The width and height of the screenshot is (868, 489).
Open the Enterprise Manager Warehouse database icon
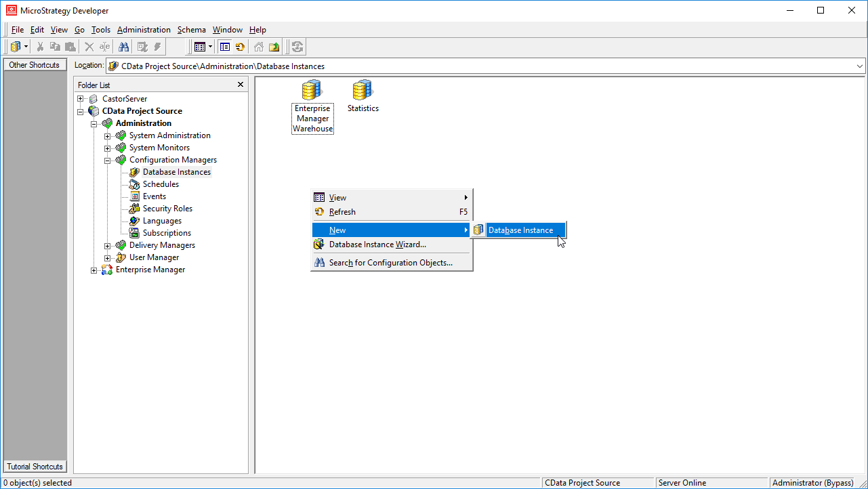click(x=312, y=89)
